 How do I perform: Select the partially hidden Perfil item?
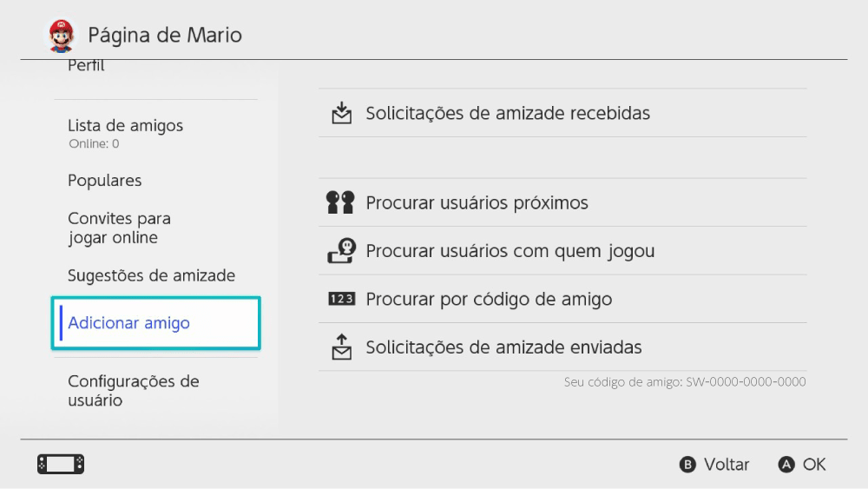tap(87, 66)
